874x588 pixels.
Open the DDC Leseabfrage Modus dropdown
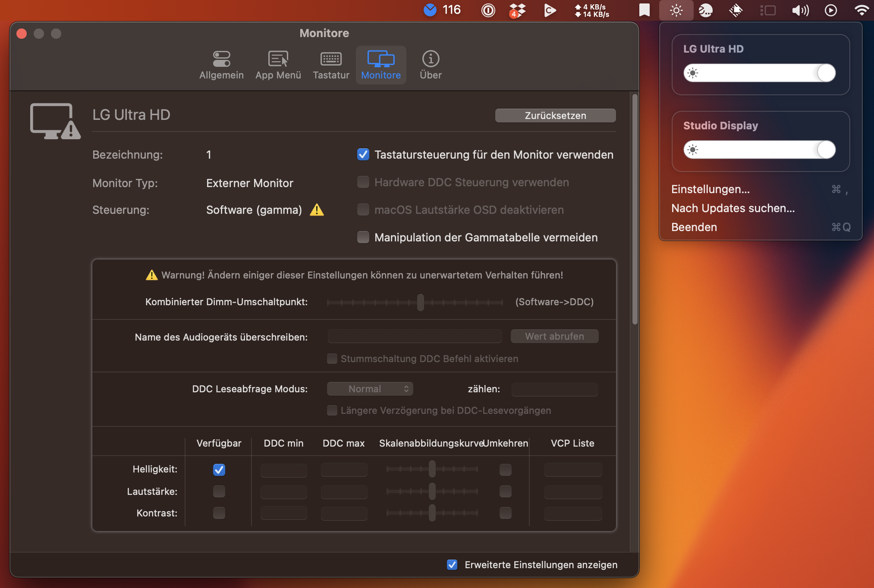pyautogui.click(x=370, y=388)
